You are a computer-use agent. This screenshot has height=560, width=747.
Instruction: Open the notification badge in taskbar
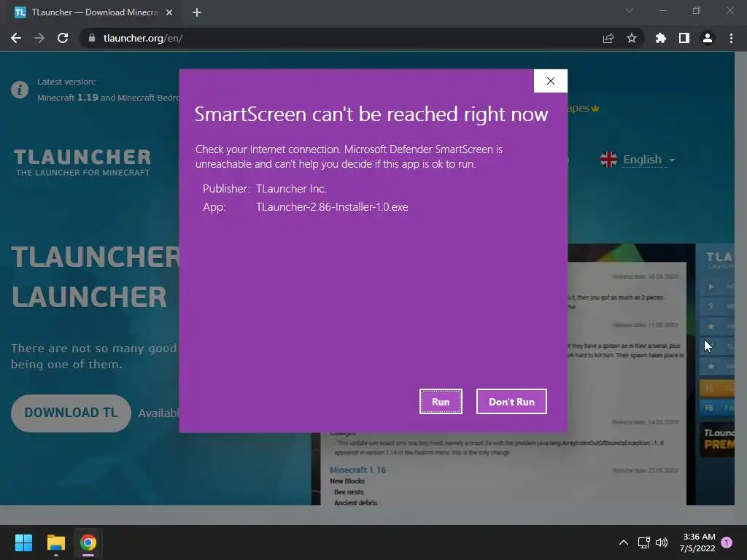[x=727, y=542]
